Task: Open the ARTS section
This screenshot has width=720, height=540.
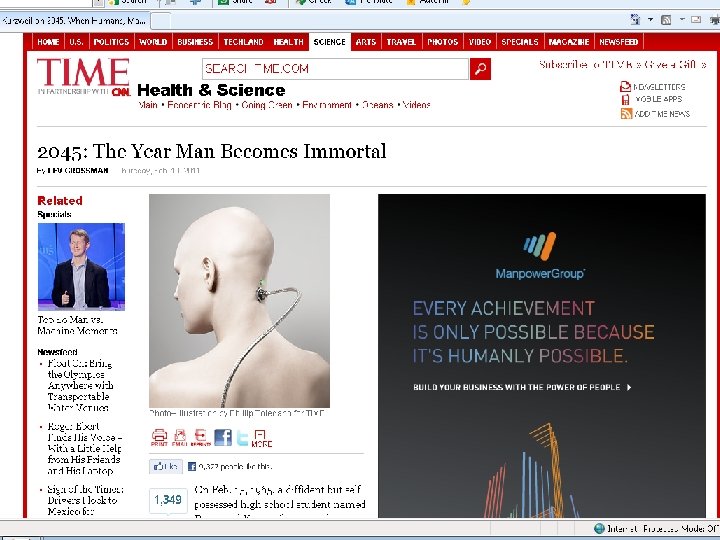Action: click(x=366, y=42)
